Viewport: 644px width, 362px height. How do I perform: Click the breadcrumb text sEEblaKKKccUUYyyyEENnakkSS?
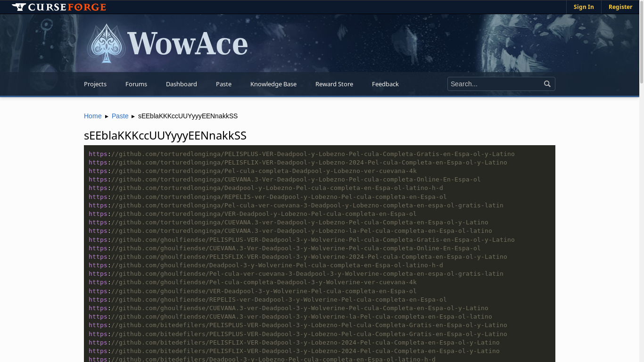click(188, 116)
